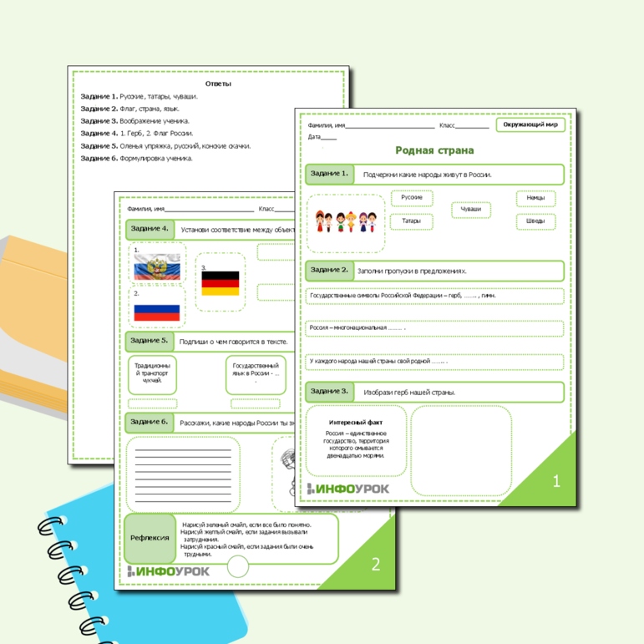Choose the Шведы option box
Screen dimensions: 644x644
(x=535, y=221)
